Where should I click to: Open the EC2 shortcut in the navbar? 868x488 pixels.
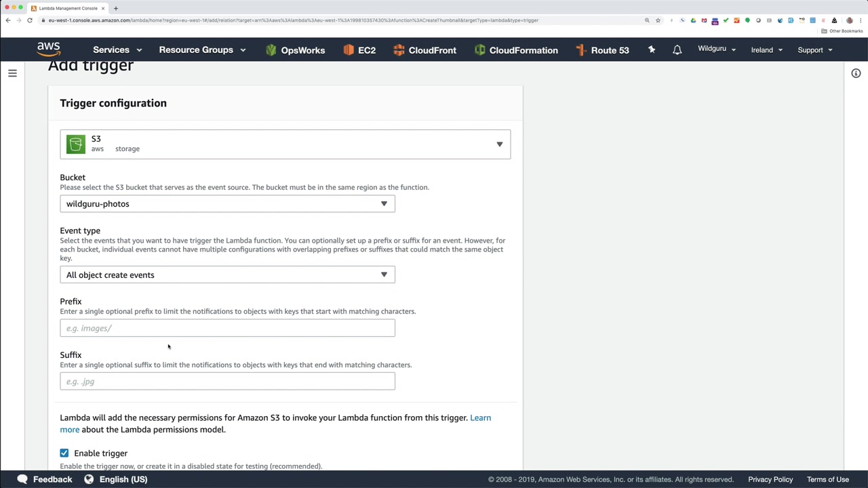click(359, 50)
